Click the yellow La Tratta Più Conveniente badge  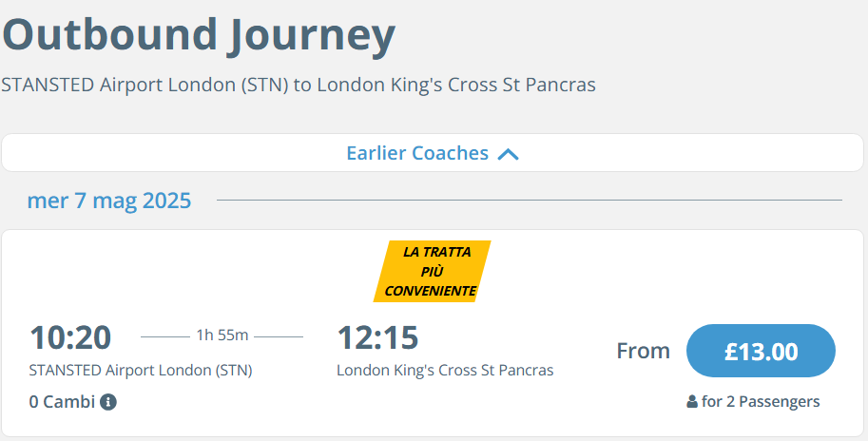432,271
